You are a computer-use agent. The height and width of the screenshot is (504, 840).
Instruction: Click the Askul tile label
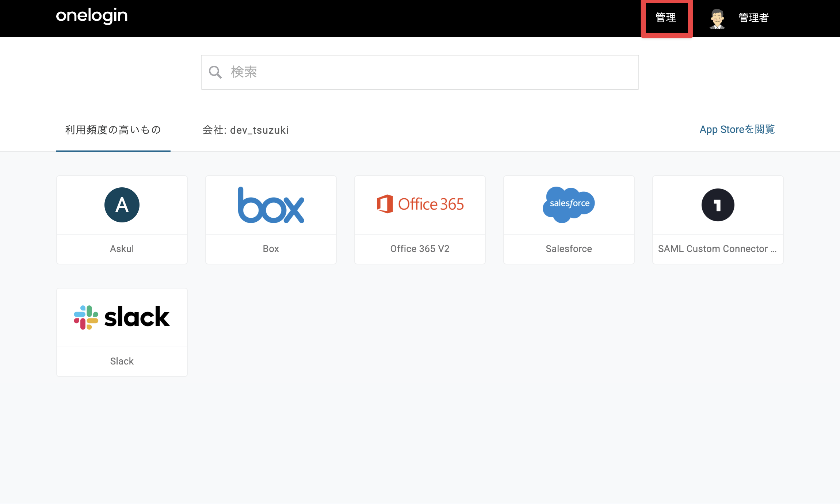click(x=122, y=249)
